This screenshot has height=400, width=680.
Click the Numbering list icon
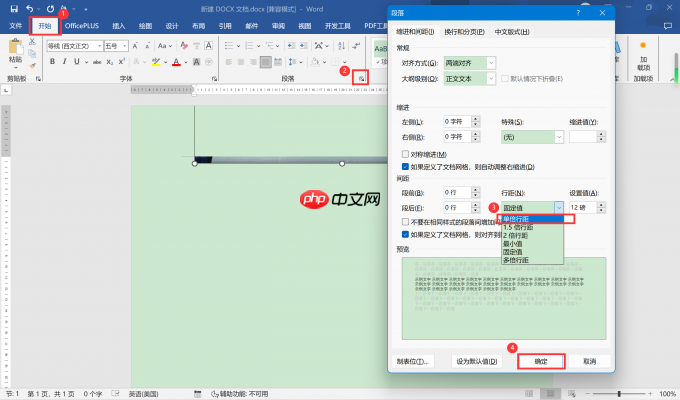[249, 46]
